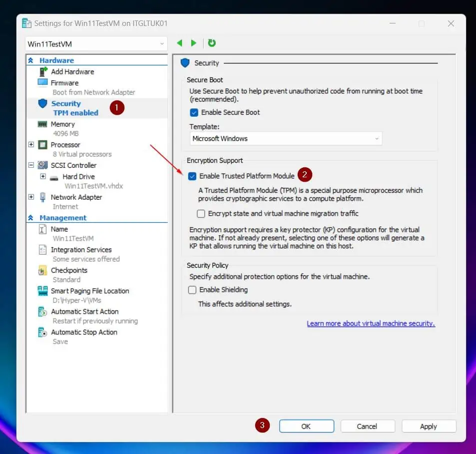
Task: Click the Apply button
Action: click(x=429, y=426)
